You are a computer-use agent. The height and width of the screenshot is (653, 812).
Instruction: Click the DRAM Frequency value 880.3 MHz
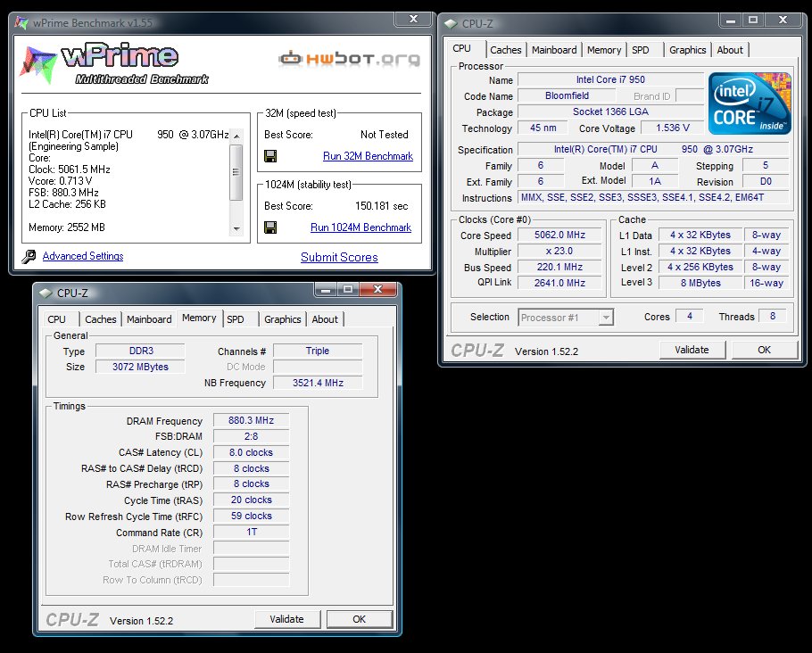coord(251,420)
